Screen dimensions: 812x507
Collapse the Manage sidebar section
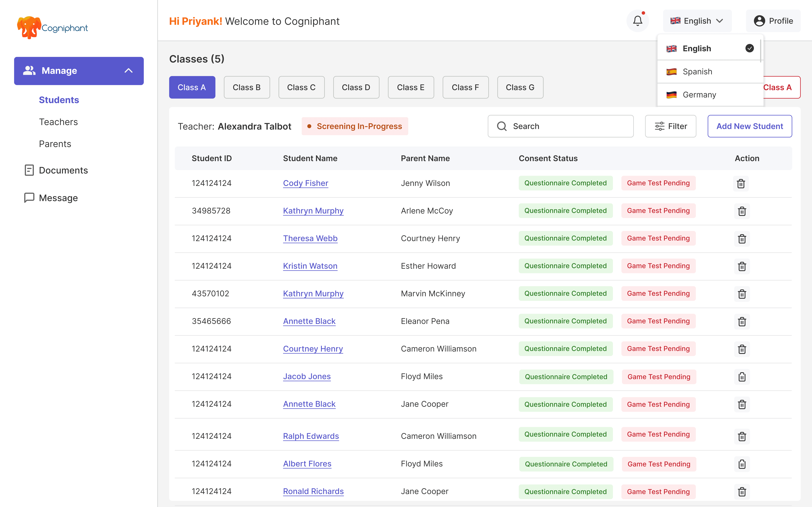click(129, 71)
